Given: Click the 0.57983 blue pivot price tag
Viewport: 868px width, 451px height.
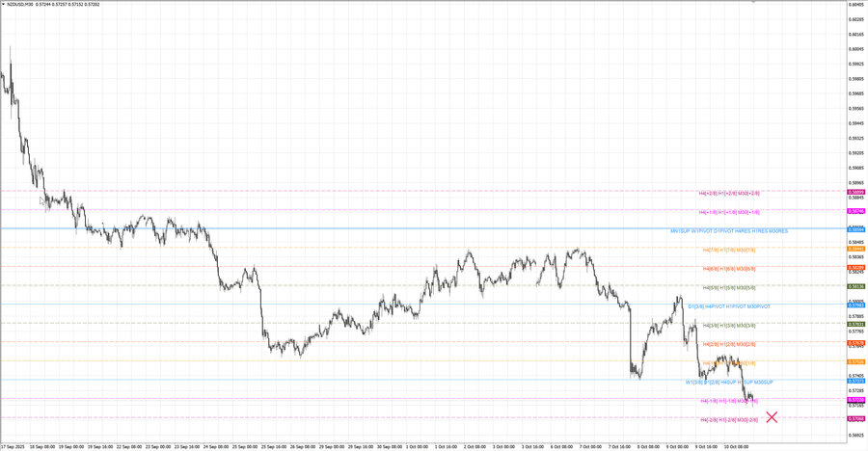Looking at the screenshot, I should 855,305.
